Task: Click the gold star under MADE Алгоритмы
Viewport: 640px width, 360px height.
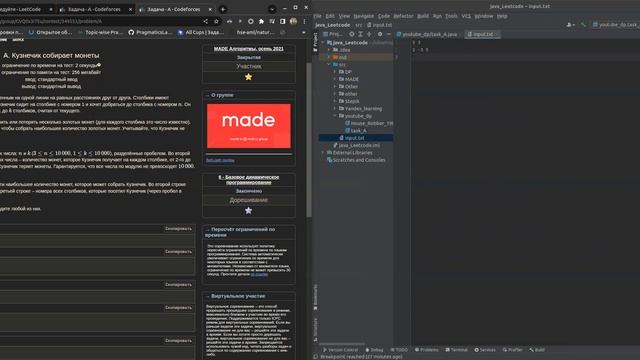Action: click(x=248, y=77)
